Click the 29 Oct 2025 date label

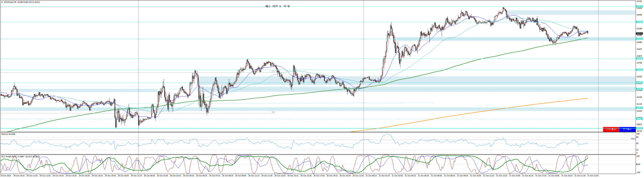6,176
